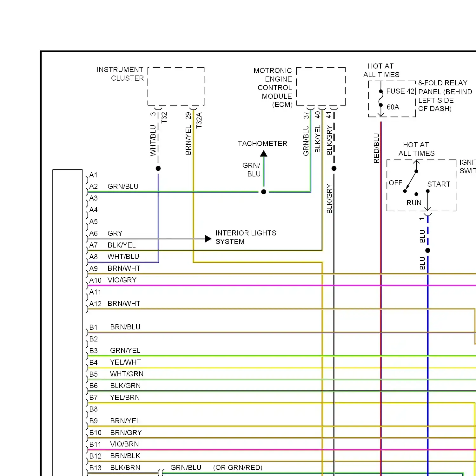The height and width of the screenshot is (476, 476).
Task: Select the GRN/BLU label on row A2
Action: 123,187
